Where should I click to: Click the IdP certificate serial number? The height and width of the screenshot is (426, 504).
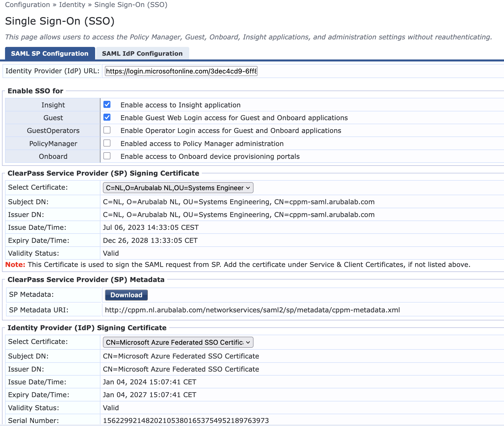point(186,420)
